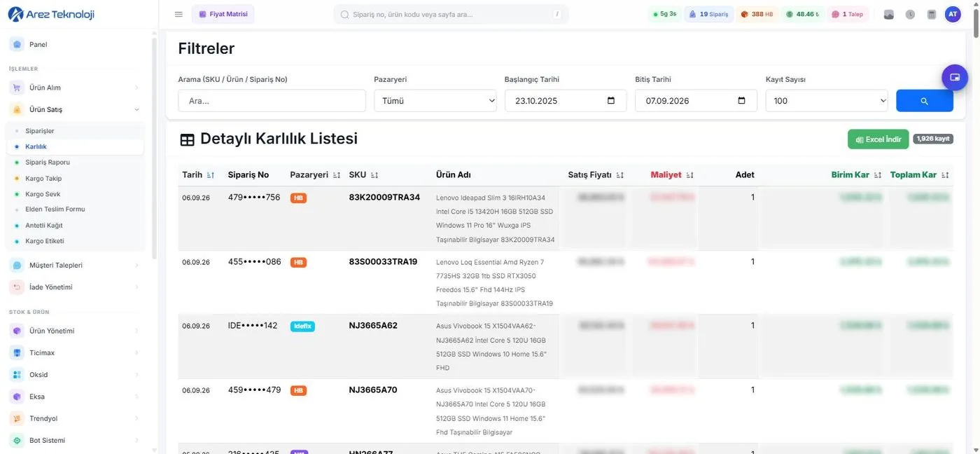The height and width of the screenshot is (454, 980).
Task: Click the Arez Teknoloji logo
Action: coord(50,14)
